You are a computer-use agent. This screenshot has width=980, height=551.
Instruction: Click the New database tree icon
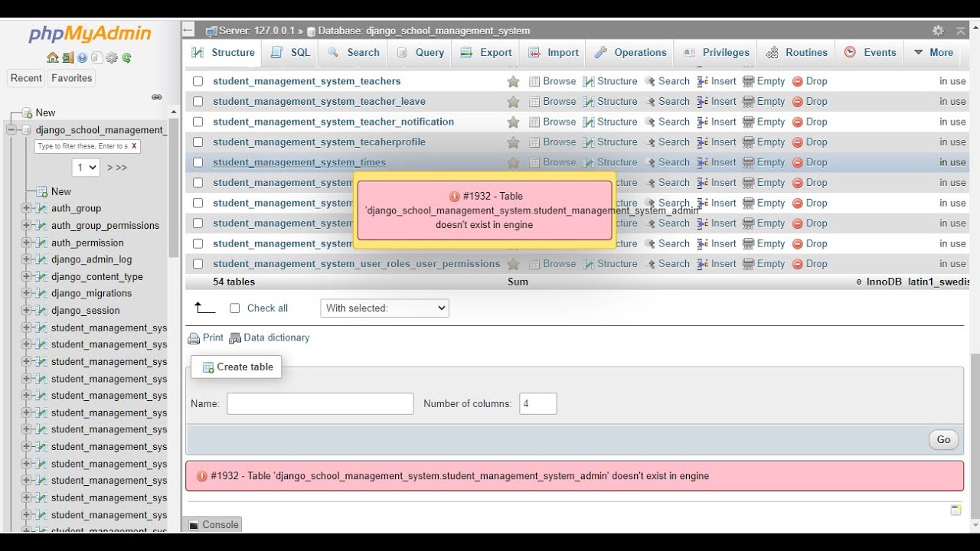pyautogui.click(x=27, y=113)
